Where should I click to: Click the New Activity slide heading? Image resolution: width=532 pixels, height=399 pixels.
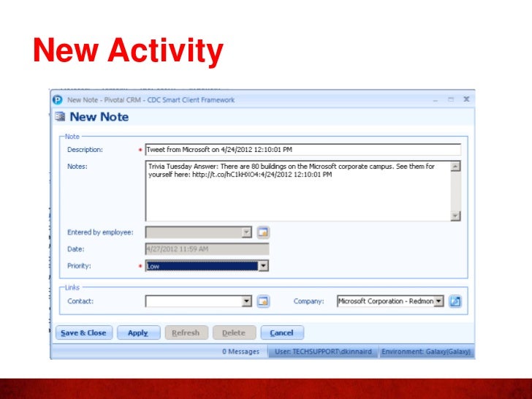pos(129,50)
